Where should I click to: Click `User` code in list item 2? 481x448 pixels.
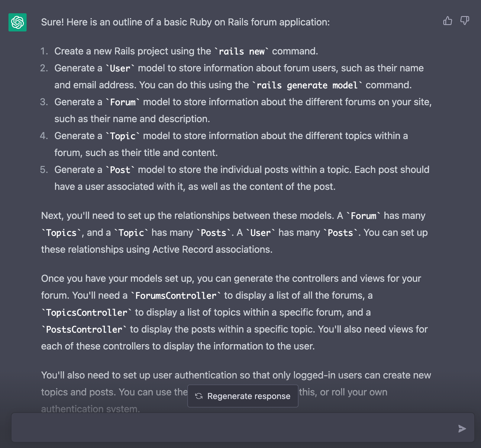coord(120,68)
